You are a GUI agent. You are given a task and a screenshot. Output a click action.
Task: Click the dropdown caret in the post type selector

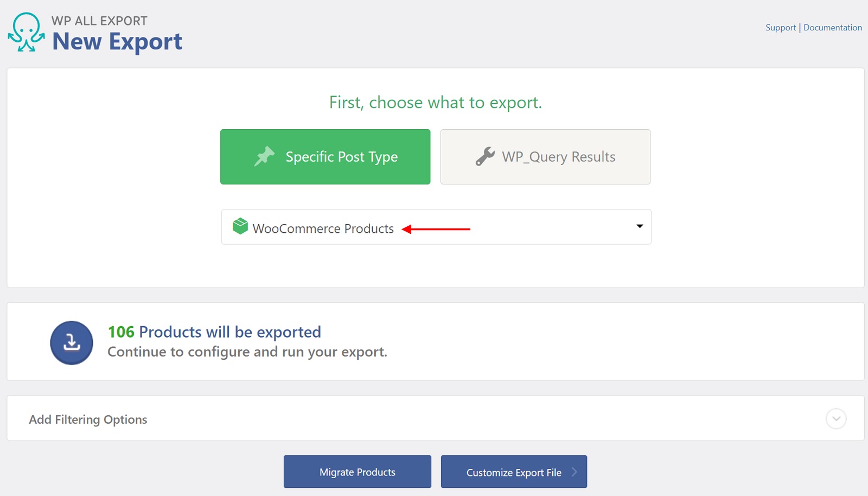639,227
